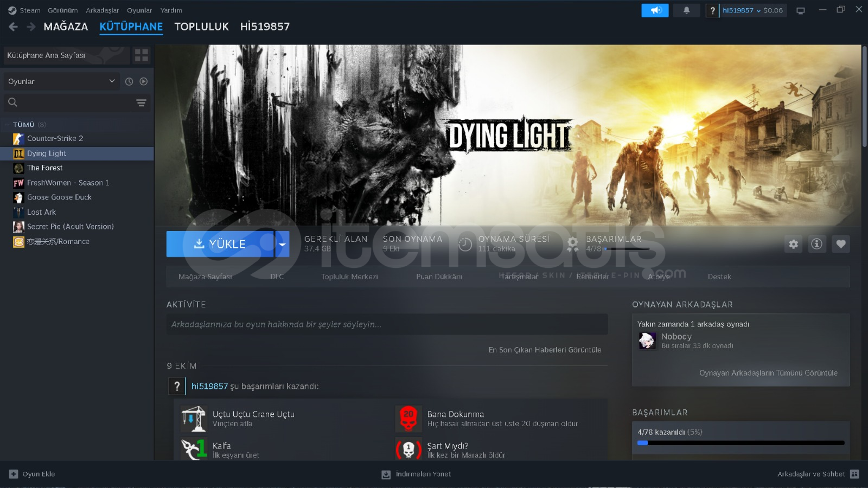
Task: Click the Bana Dokunma achievement icon
Action: tap(409, 419)
